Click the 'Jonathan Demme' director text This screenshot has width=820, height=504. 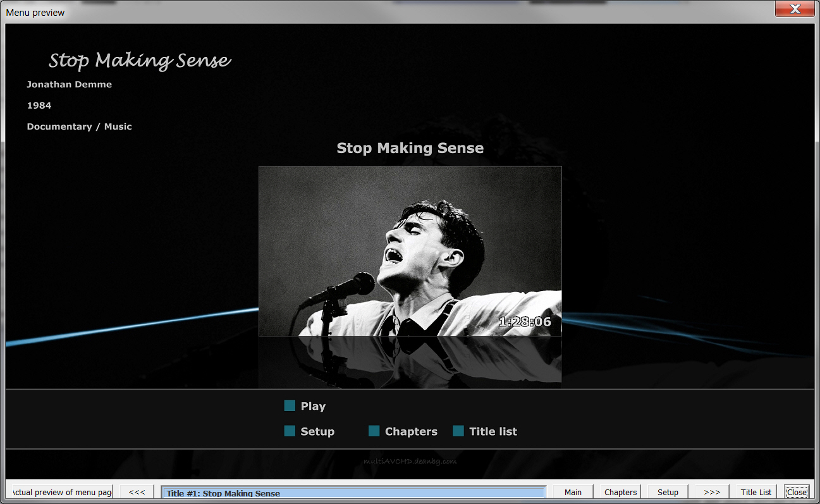pyautogui.click(x=70, y=84)
